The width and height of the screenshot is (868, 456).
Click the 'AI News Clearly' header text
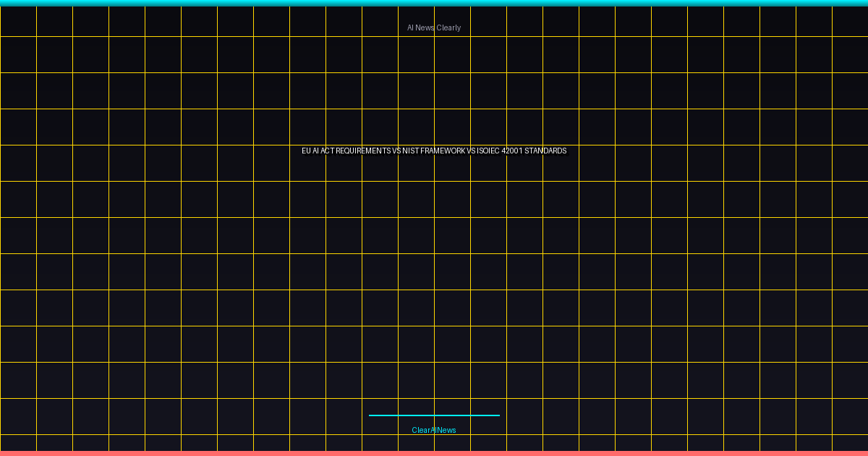434,28
